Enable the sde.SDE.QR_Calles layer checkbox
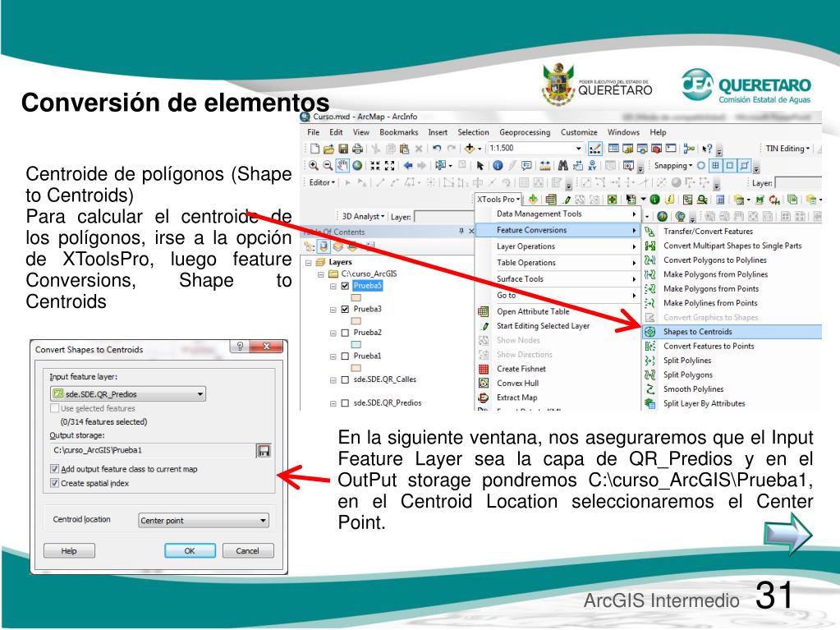840x630 pixels. point(346,379)
